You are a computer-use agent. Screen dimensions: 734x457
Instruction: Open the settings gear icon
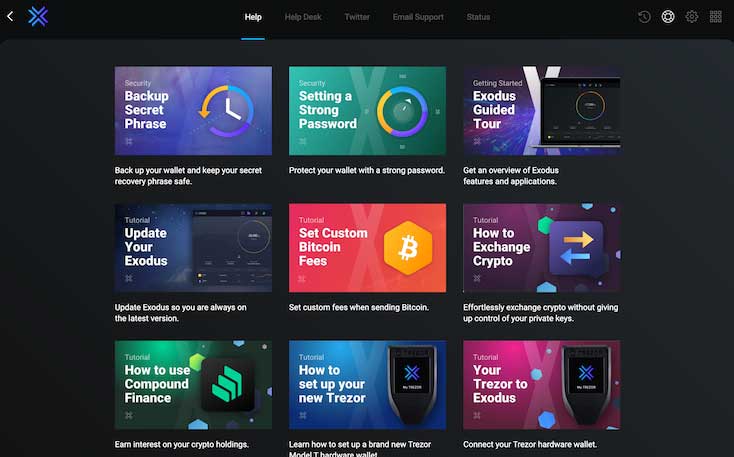point(692,17)
